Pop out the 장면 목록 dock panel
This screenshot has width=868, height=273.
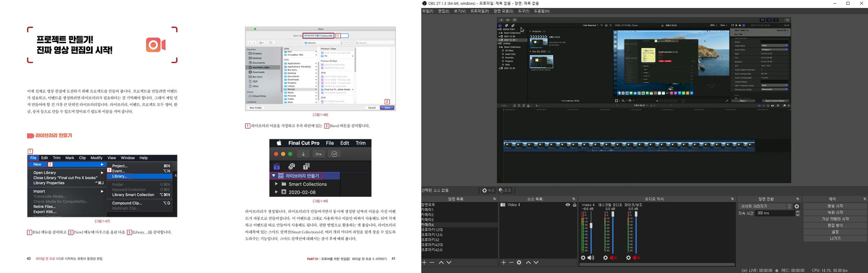click(x=495, y=199)
